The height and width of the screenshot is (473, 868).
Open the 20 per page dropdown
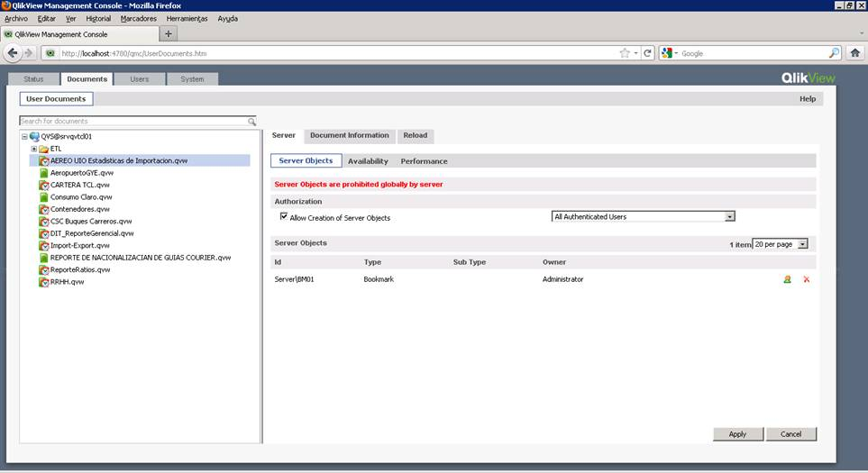[x=803, y=244]
